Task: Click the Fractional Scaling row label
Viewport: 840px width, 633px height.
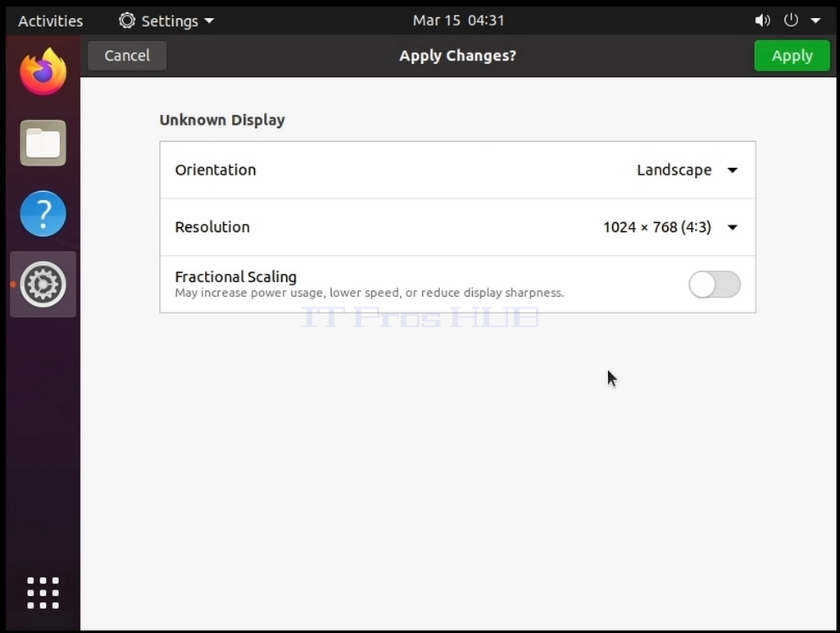Action: click(x=236, y=276)
